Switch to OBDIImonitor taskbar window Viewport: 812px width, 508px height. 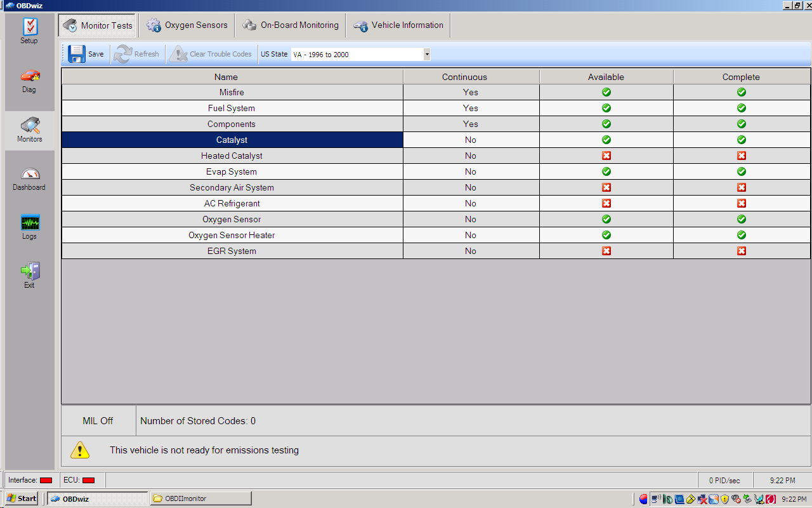point(200,498)
